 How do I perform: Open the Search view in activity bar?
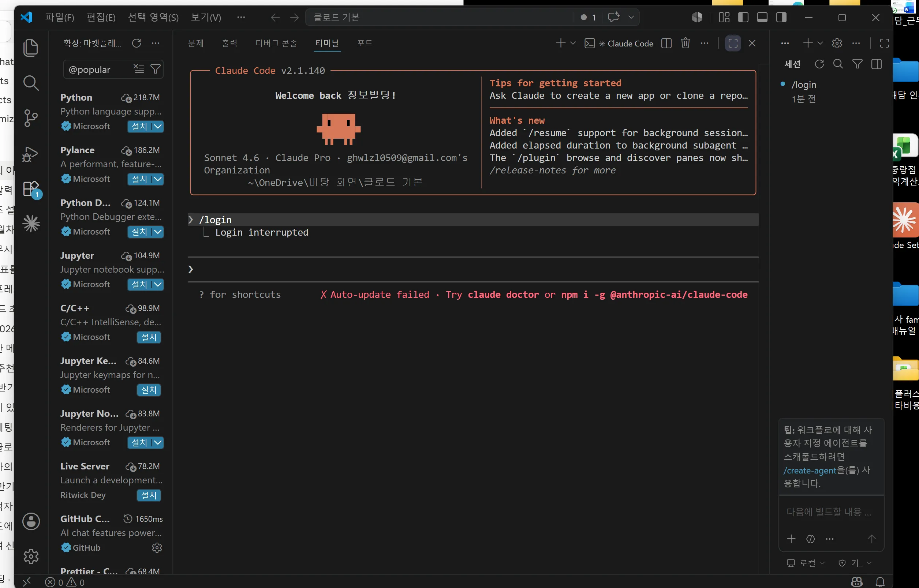31,83
